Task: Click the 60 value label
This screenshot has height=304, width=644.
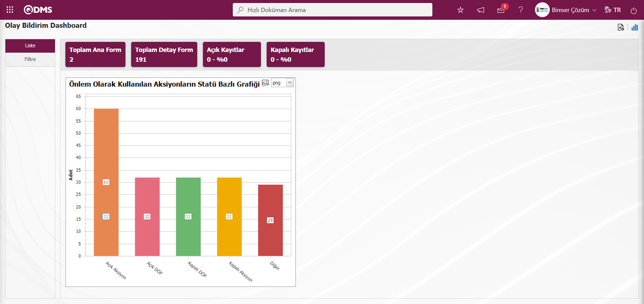Action: 106,182
